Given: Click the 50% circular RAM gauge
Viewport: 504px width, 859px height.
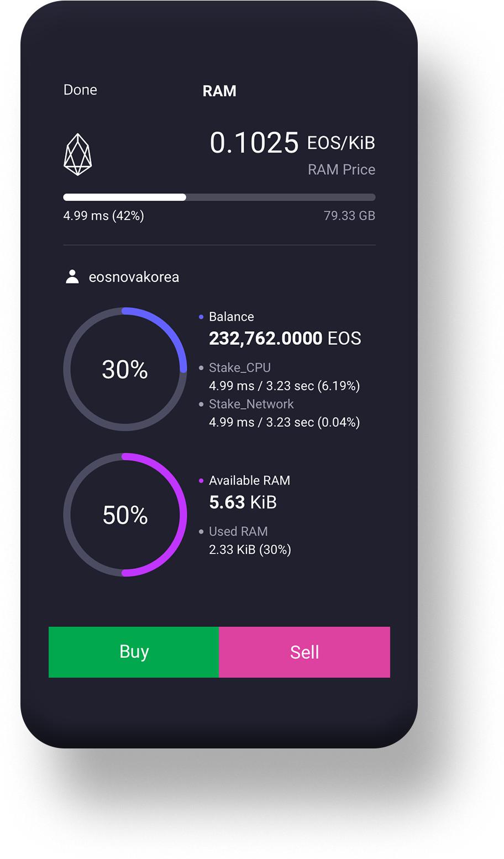Looking at the screenshot, I should (125, 515).
